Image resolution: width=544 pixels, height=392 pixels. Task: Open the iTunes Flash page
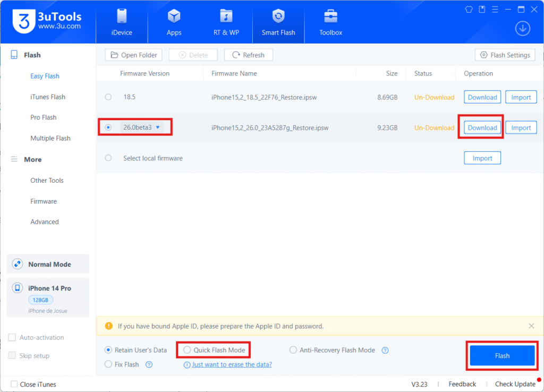[48, 97]
